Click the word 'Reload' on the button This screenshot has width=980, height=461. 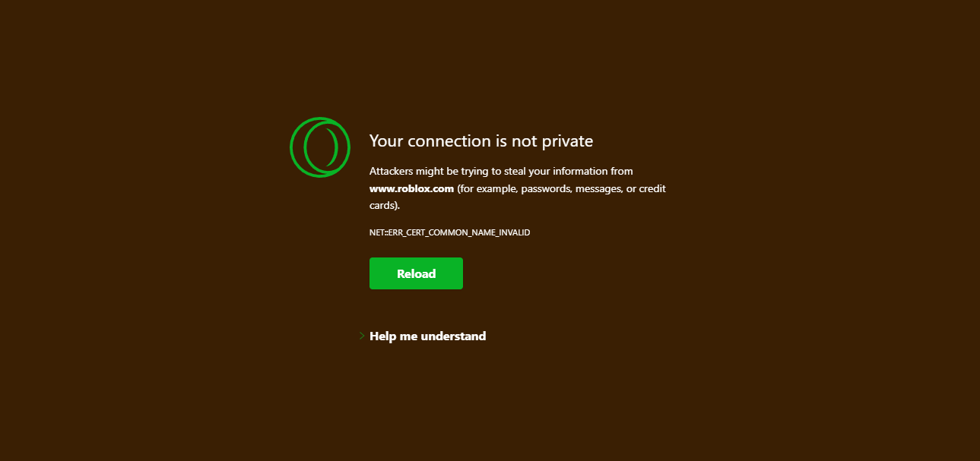pyautogui.click(x=416, y=273)
